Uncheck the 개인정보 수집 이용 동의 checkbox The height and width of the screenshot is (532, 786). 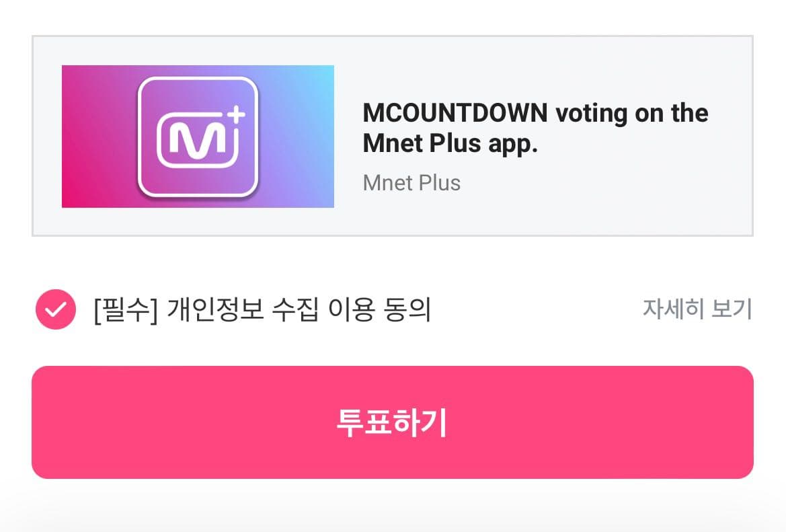pyautogui.click(x=55, y=310)
